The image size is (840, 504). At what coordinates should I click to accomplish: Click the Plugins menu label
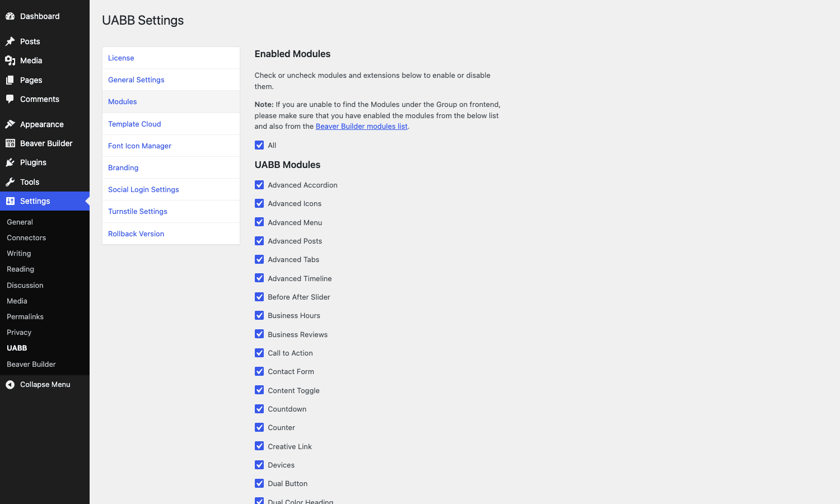click(x=33, y=162)
